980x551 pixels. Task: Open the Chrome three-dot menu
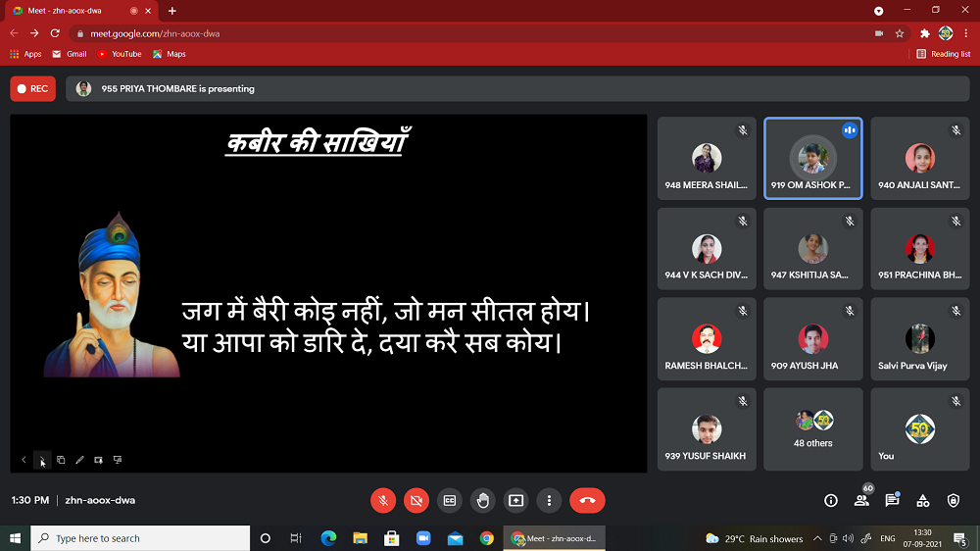pos(966,33)
